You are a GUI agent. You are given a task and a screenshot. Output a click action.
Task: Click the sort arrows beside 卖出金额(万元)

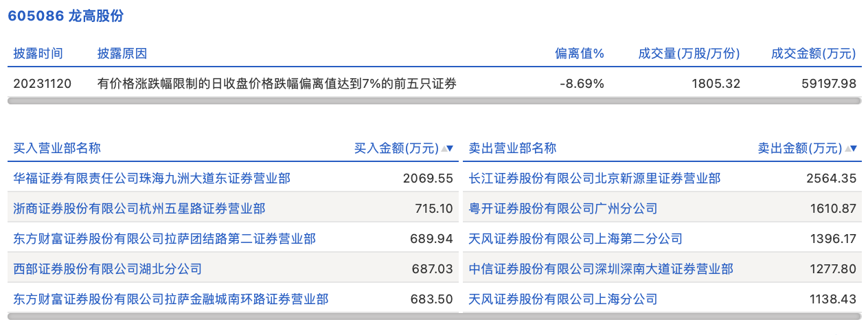pos(852,148)
